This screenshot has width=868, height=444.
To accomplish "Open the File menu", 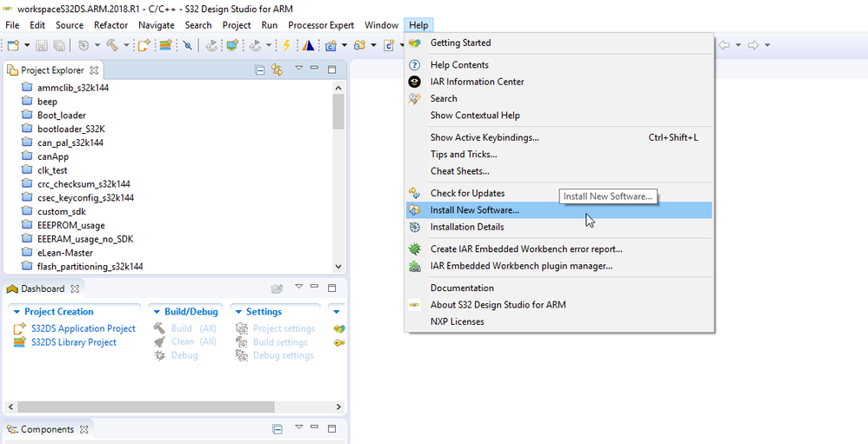I will pos(12,25).
